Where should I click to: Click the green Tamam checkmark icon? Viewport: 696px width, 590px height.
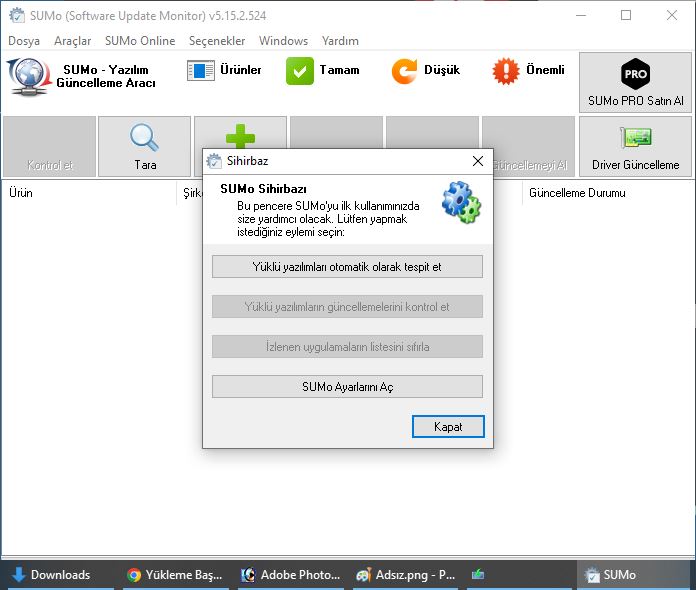pos(300,71)
